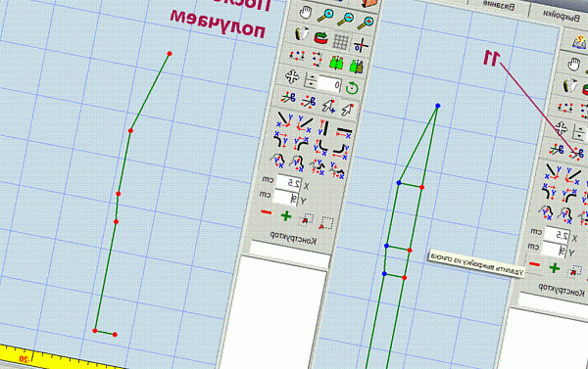588x369 pixels.
Task: Click the rotation angle spinner arrows
Action: (312, 80)
